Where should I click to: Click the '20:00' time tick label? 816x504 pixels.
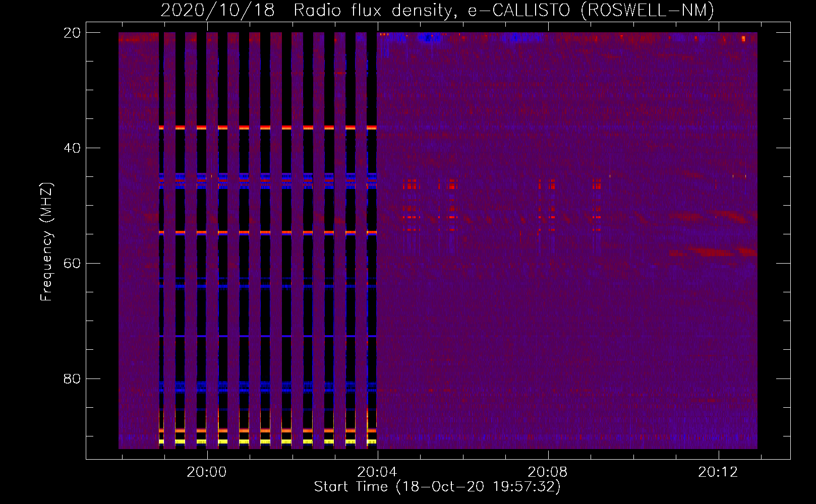tap(207, 472)
